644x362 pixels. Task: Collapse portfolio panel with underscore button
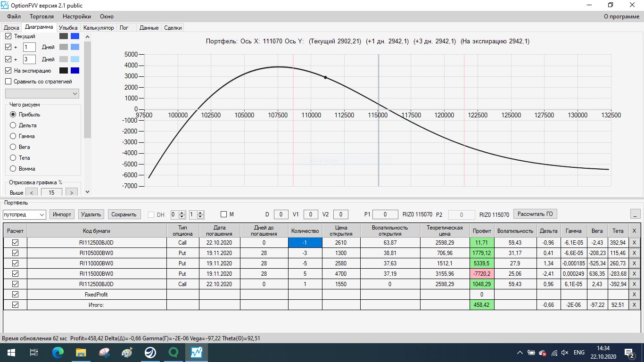(635, 214)
